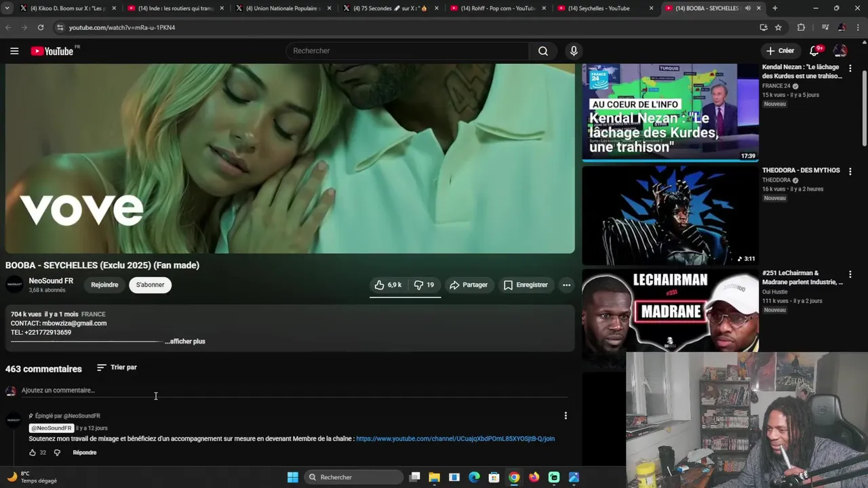Mute the BOOBA - SEYCHELLES tab audio
The image size is (868, 488).
748,8
